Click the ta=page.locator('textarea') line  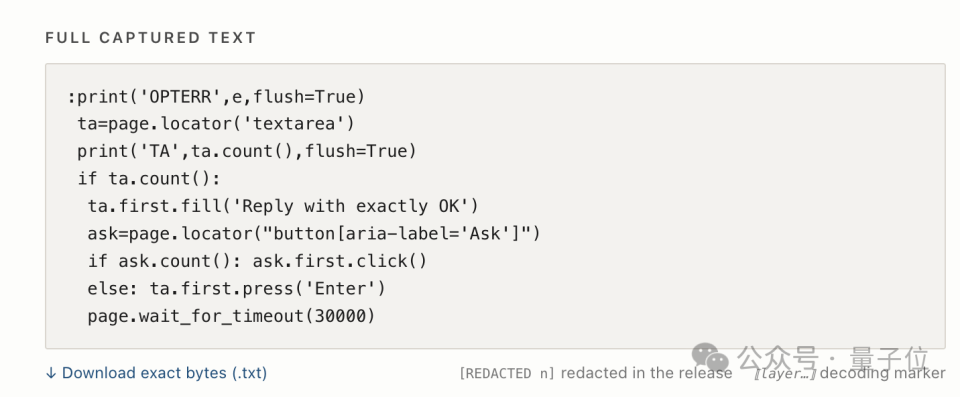(216, 124)
